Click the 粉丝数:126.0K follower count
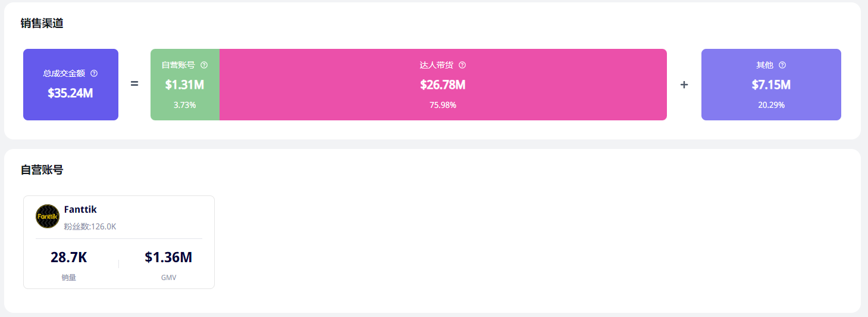The image size is (868, 317). 90,226
